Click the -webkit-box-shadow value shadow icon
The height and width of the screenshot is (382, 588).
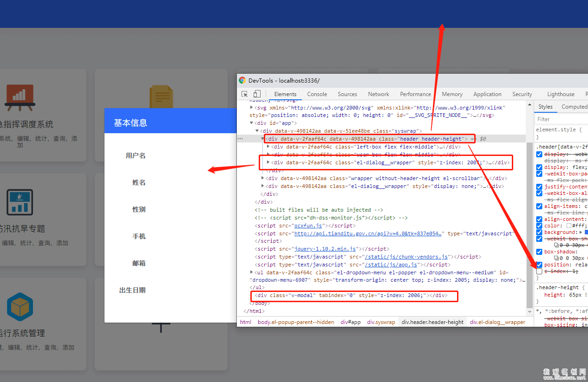pyautogui.click(x=556, y=245)
